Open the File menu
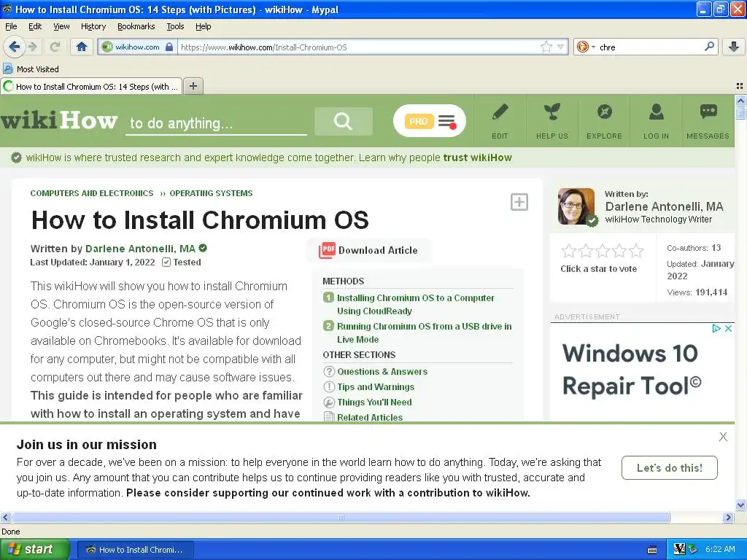This screenshot has width=747, height=560. (x=11, y=26)
